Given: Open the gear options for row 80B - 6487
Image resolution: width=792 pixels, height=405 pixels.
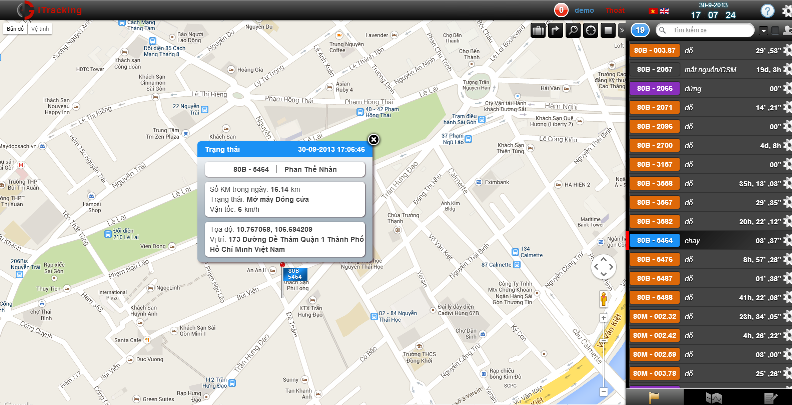Looking at the screenshot, I should pos(787,279).
